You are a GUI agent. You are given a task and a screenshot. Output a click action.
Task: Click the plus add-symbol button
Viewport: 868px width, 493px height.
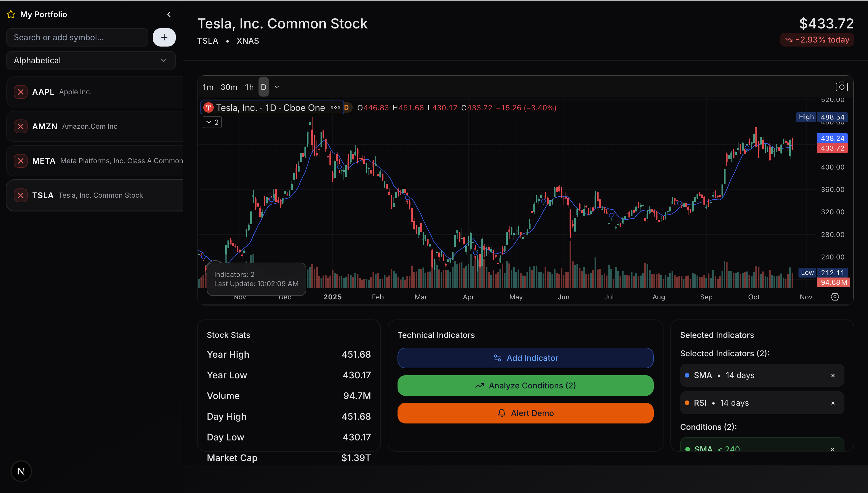point(164,37)
